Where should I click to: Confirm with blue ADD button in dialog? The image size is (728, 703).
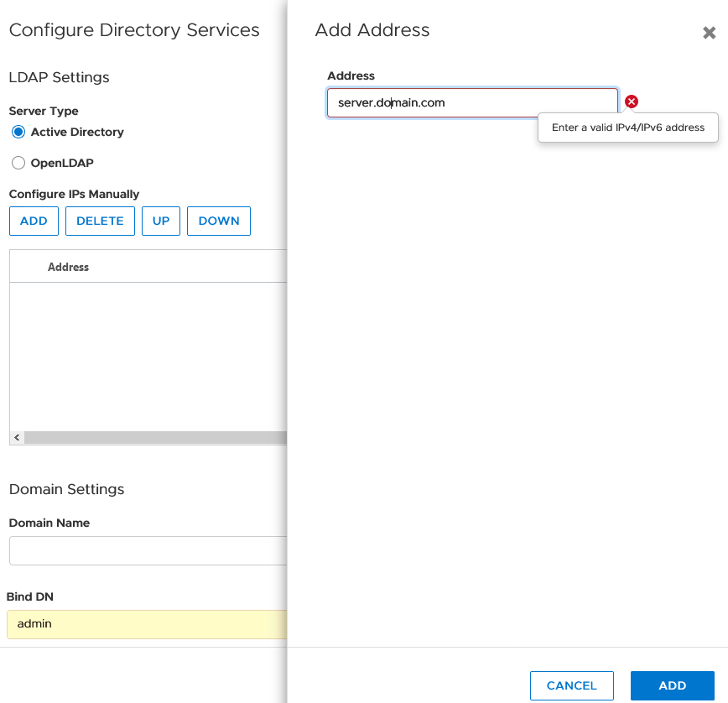click(672, 685)
